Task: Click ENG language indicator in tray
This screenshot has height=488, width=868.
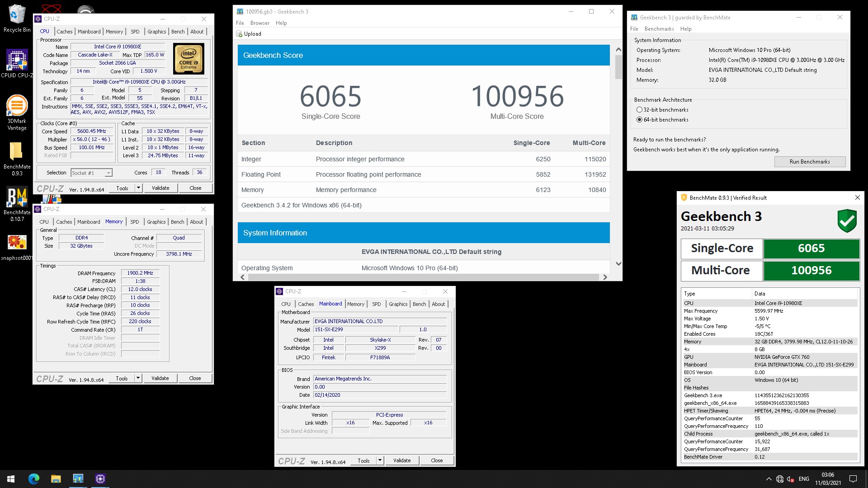Action: (804, 479)
